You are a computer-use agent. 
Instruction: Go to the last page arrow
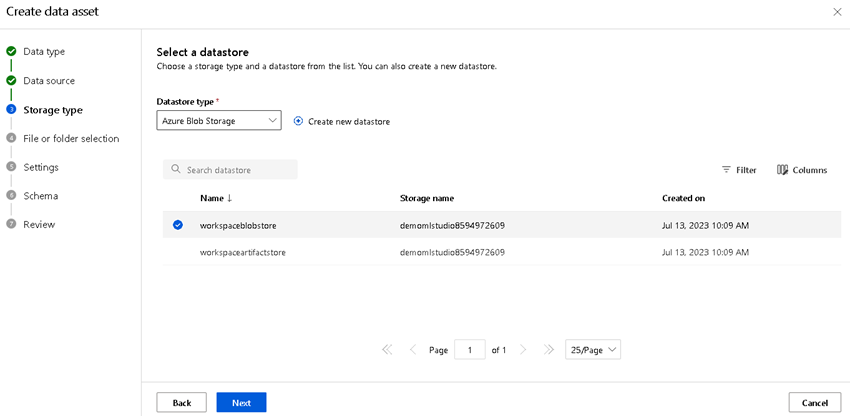pyautogui.click(x=549, y=350)
